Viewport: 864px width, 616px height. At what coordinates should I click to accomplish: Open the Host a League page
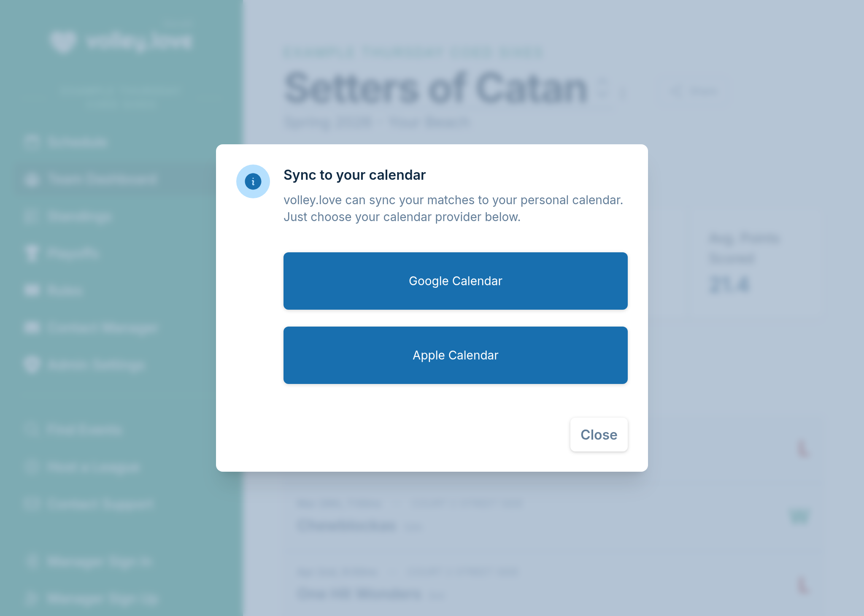point(93,467)
